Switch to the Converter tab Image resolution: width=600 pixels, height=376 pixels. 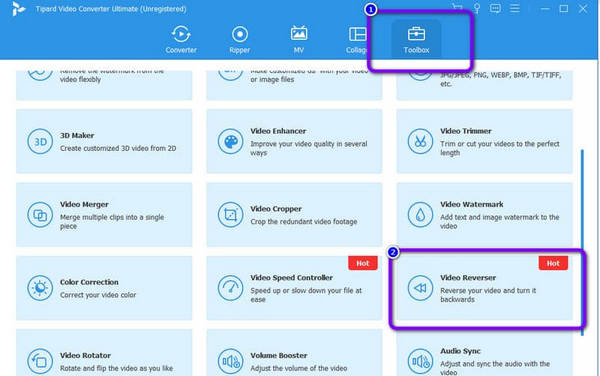181,39
